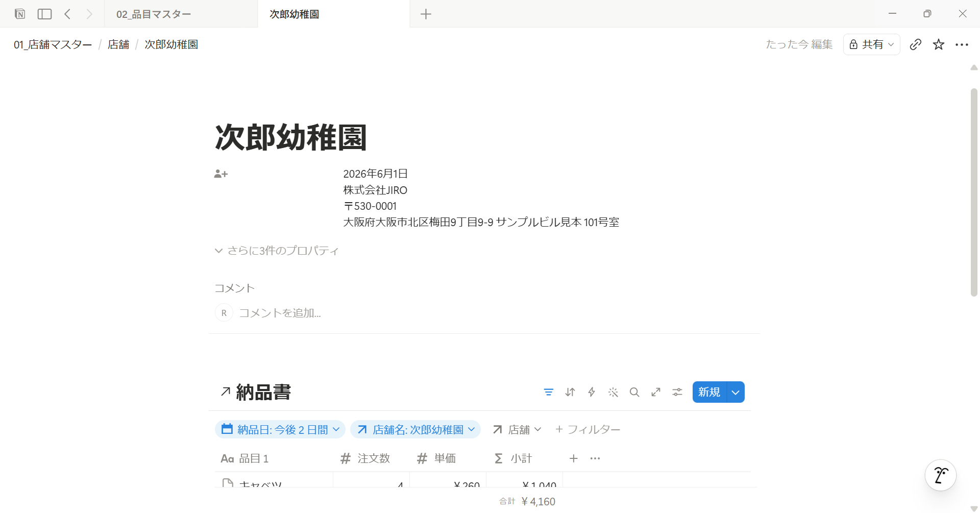The height and width of the screenshot is (513, 980).
Task: Click the 注文数 column header
Action: coord(372,458)
